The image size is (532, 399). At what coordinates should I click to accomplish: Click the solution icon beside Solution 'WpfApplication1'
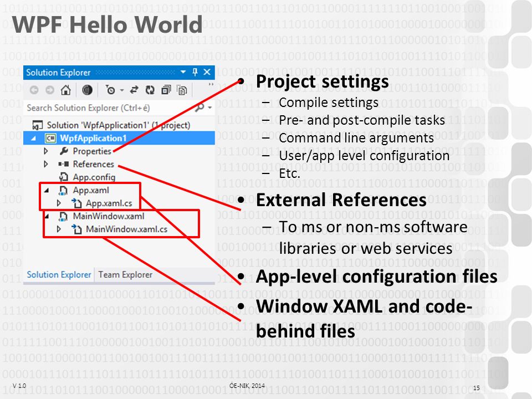[37, 125]
